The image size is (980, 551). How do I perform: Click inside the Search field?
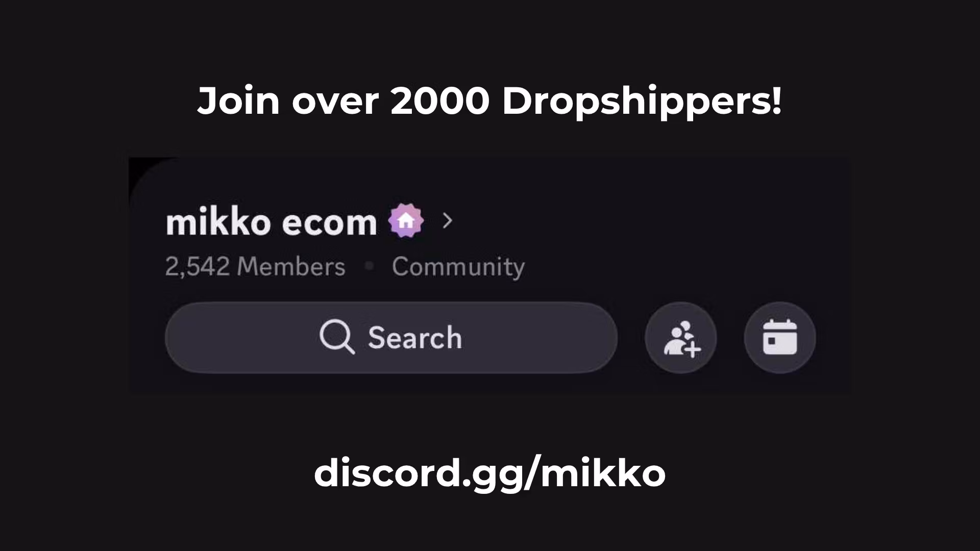391,338
